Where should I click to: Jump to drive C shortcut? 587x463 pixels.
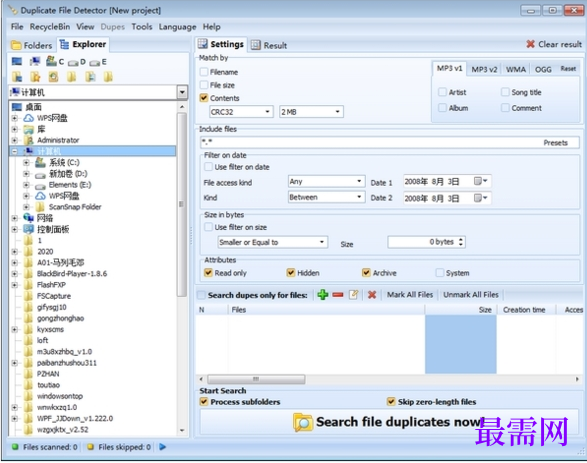[55, 61]
